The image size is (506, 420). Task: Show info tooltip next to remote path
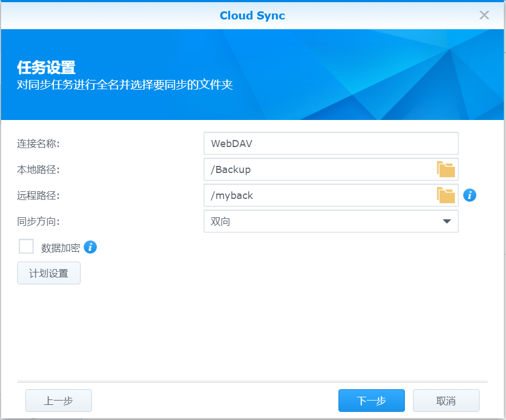[470, 195]
